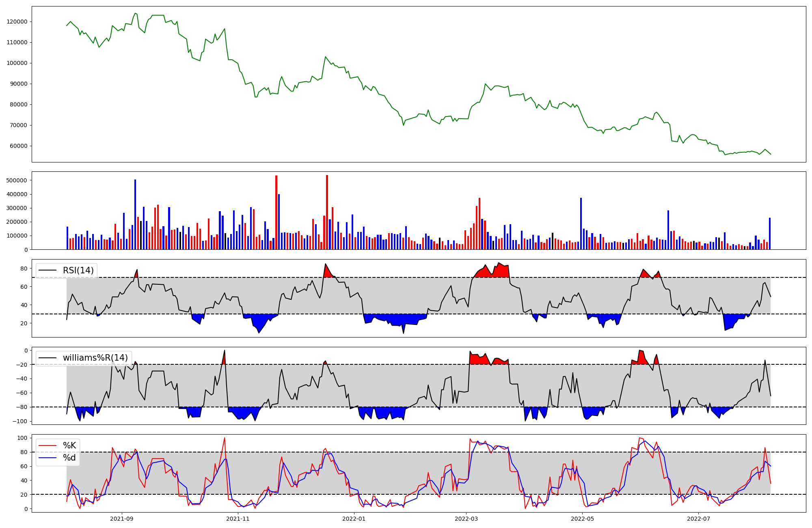Screen dimensions: 812x528
Task: Click the williams%R(14) legend label
Action: coord(95,358)
